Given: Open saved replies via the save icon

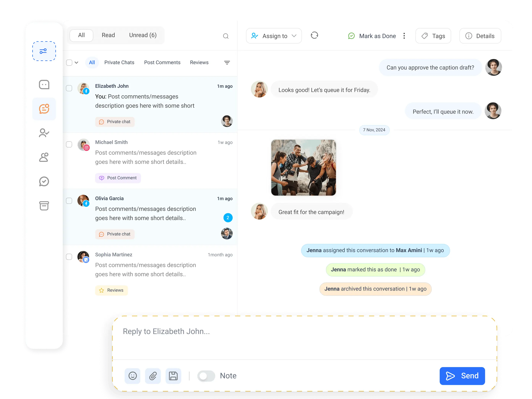Looking at the screenshot, I should click(x=173, y=376).
